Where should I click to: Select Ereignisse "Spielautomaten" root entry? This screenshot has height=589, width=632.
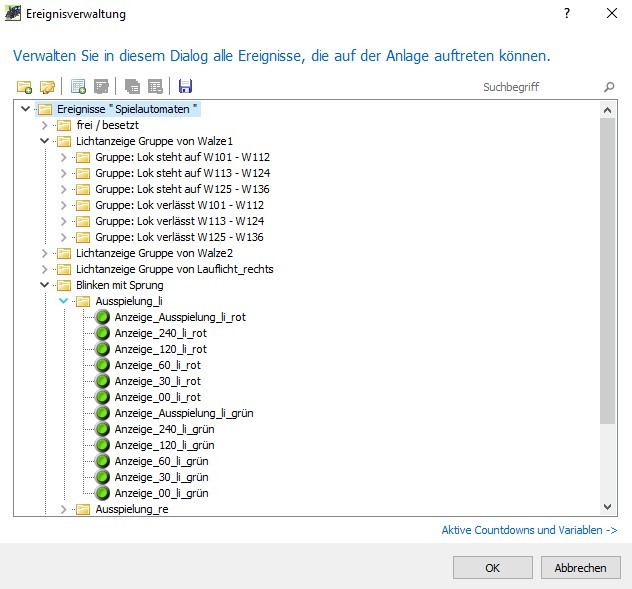[x=127, y=109]
